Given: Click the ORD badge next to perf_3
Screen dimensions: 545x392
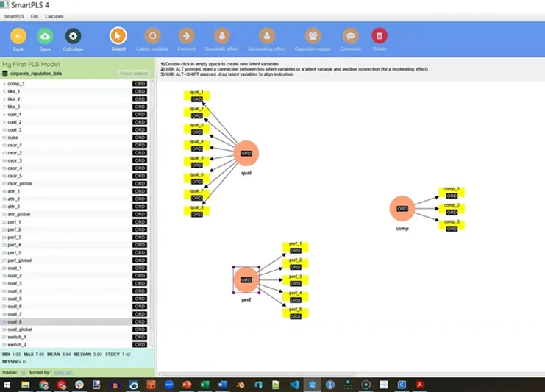Looking at the screenshot, I should [140, 238].
